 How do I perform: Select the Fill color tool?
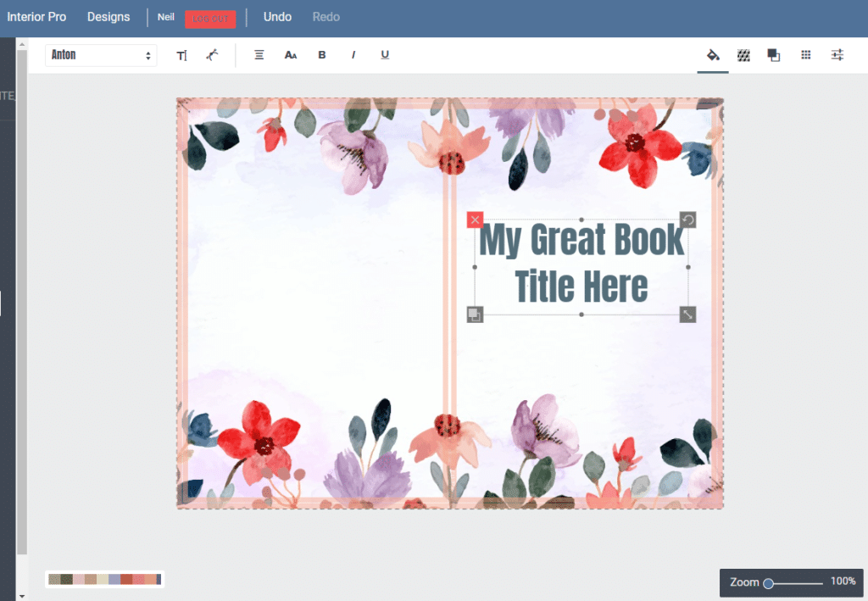click(x=713, y=54)
